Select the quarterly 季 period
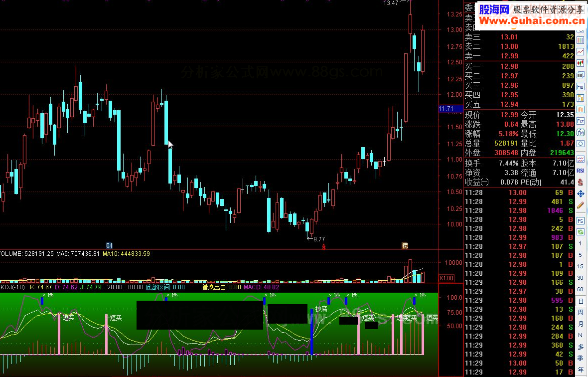Screen dimensions: 588x377 (x=581, y=358)
